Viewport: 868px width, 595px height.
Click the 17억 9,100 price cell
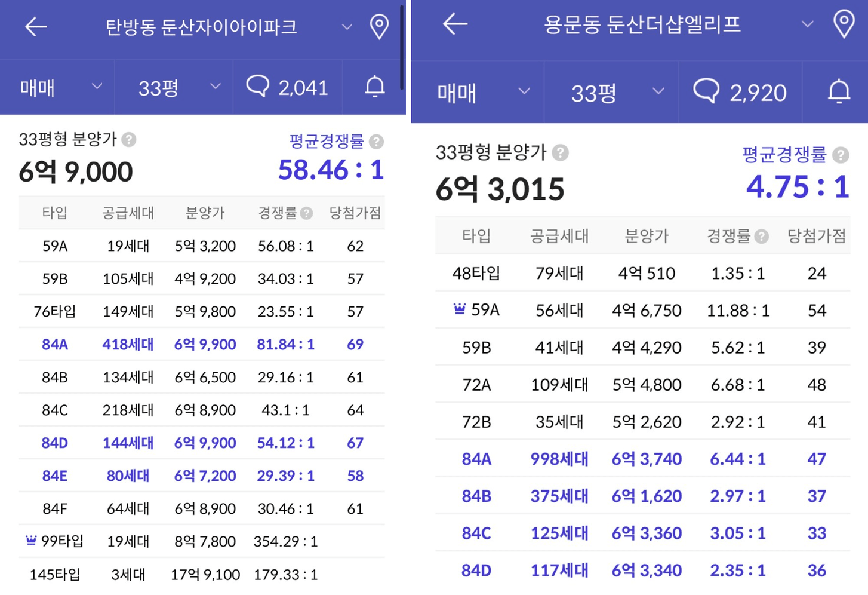click(205, 575)
